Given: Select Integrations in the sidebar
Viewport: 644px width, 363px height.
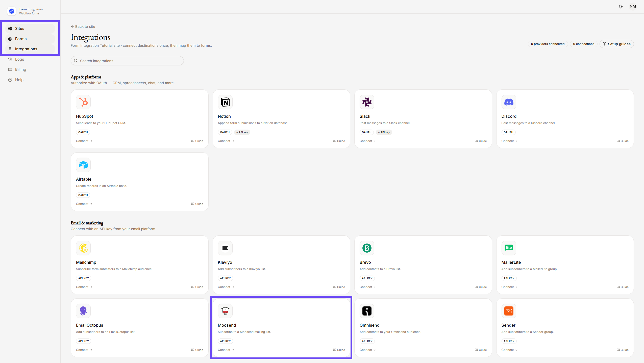Looking at the screenshot, I should click(x=30, y=49).
